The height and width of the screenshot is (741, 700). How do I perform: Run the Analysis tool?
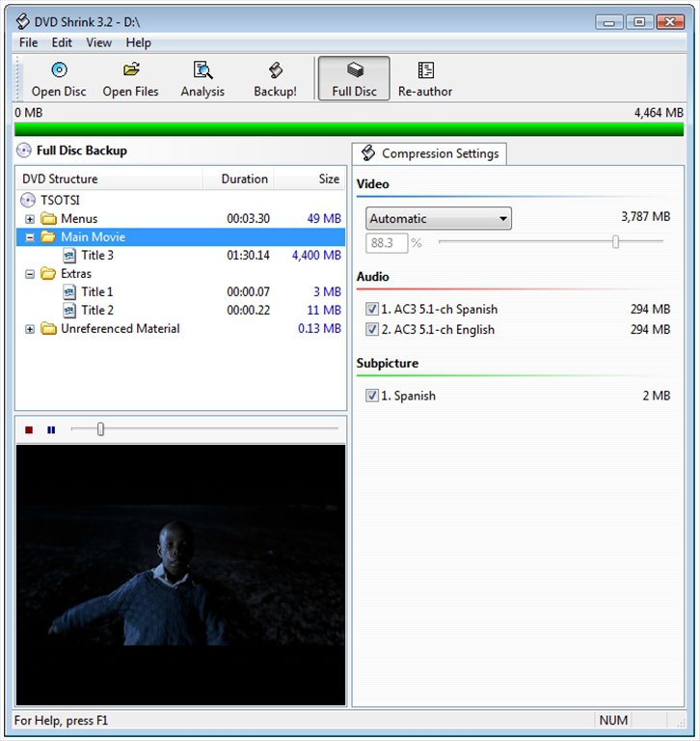202,78
